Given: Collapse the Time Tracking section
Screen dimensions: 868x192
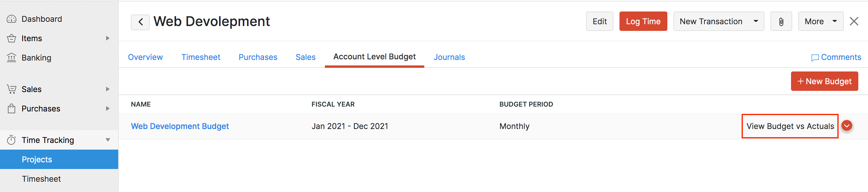Looking at the screenshot, I should [x=108, y=140].
